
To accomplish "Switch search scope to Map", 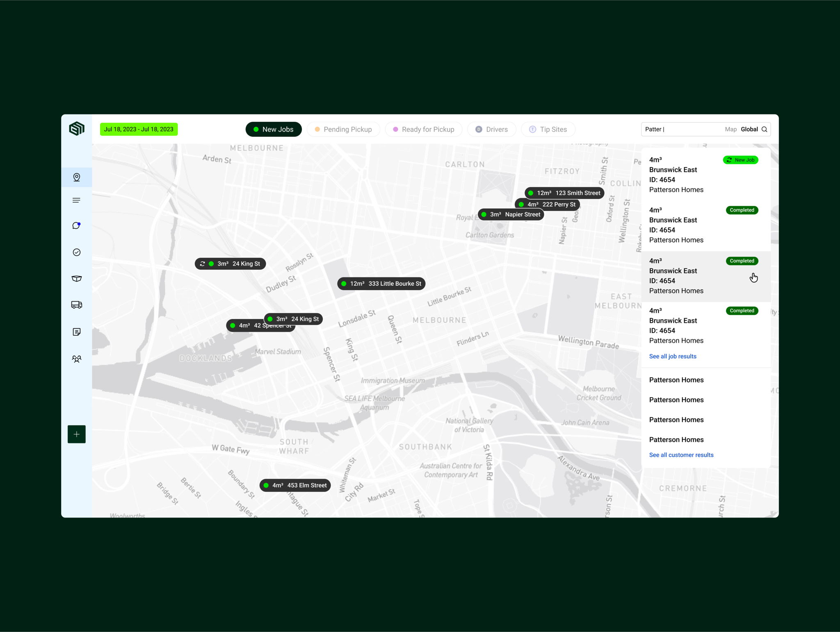I will [x=730, y=130].
